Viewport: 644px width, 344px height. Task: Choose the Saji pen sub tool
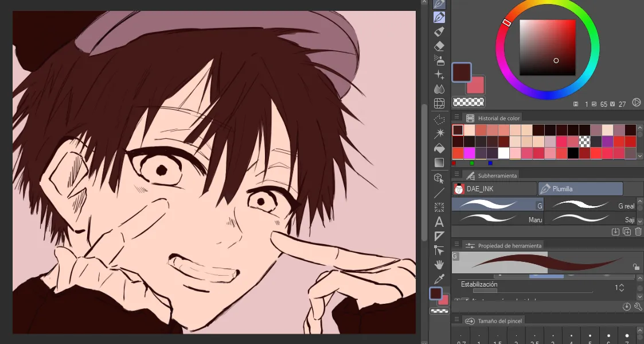(x=590, y=218)
